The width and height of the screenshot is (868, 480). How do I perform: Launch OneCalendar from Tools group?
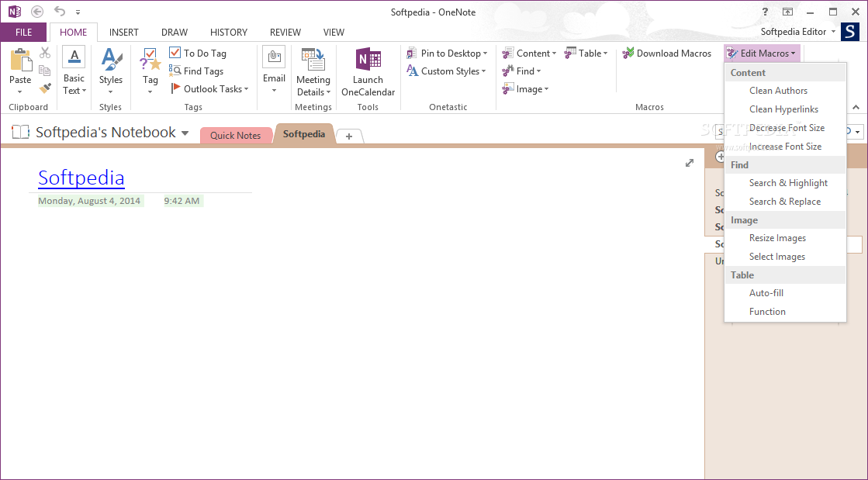click(368, 71)
